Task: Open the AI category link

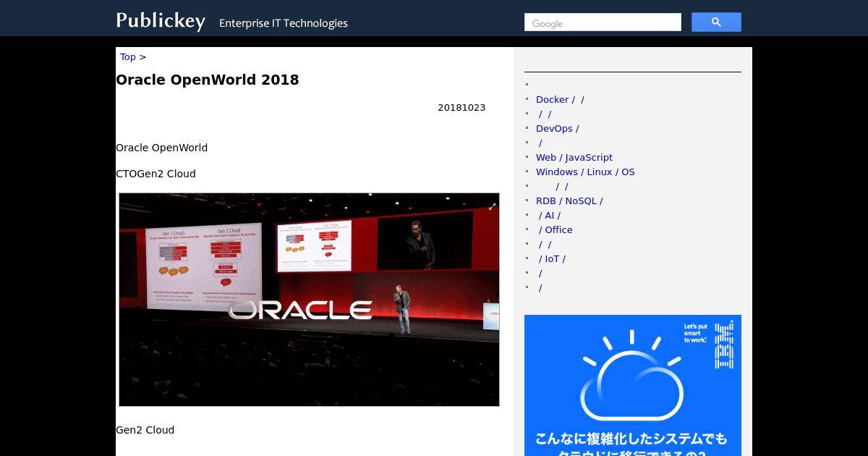Action: click(x=550, y=216)
